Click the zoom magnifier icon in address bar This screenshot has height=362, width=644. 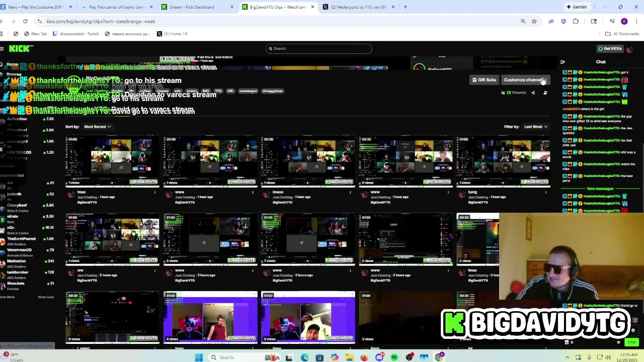click(x=523, y=21)
